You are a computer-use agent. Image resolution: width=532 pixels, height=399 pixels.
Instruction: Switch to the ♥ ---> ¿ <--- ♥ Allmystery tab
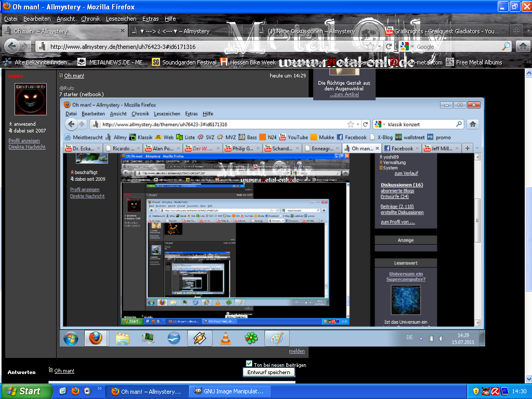point(191,31)
